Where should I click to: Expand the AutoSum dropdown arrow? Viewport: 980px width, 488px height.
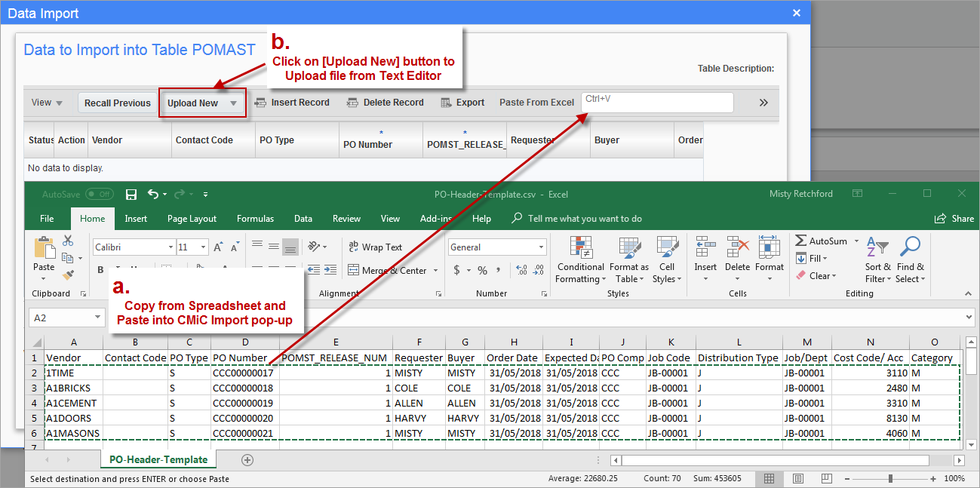[856, 241]
